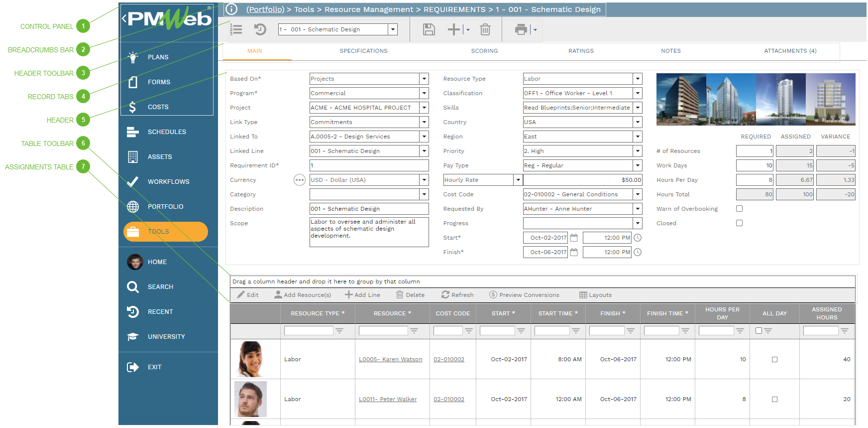Screen dimensions: 868x428
Task: Enable Warn of Overbooking checkbox
Action: point(739,209)
